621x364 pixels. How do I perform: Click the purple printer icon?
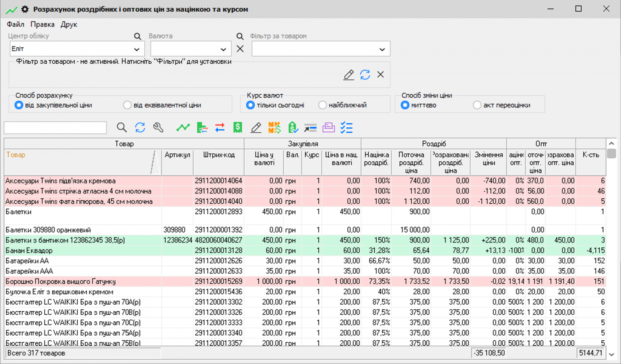(328, 128)
